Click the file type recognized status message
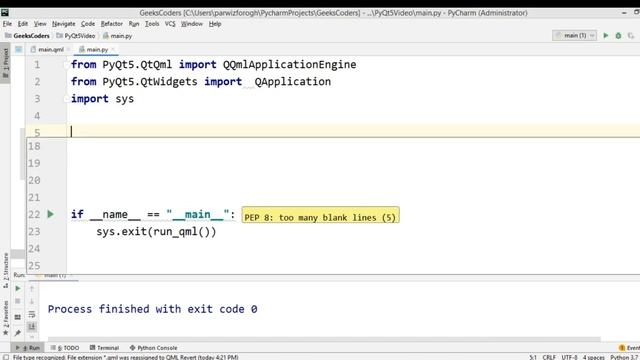The height and width of the screenshot is (360, 640). (x=126, y=357)
